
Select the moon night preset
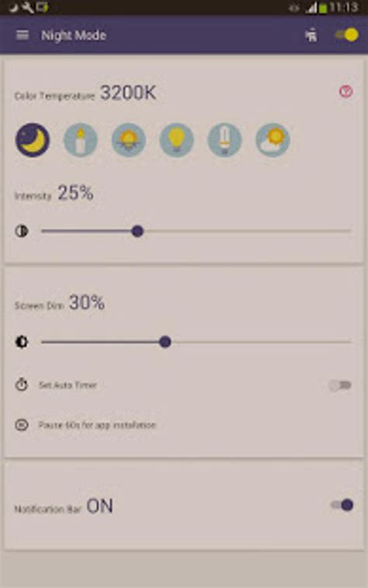point(33,140)
